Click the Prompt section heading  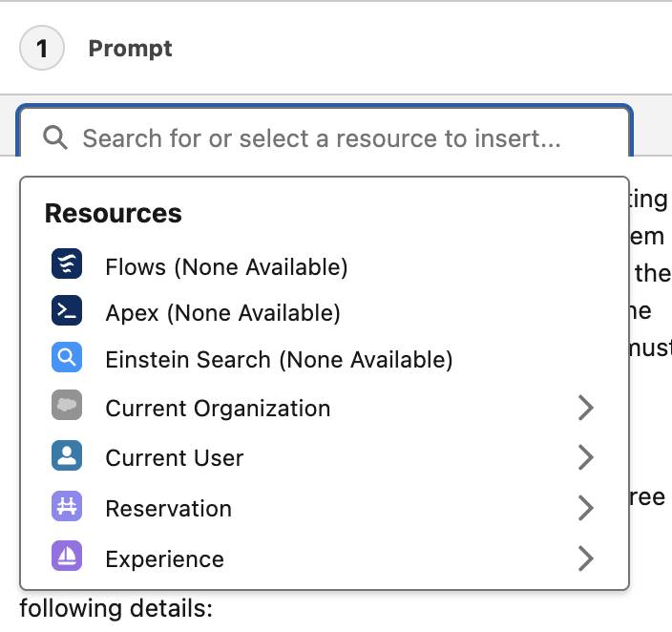[x=130, y=49]
